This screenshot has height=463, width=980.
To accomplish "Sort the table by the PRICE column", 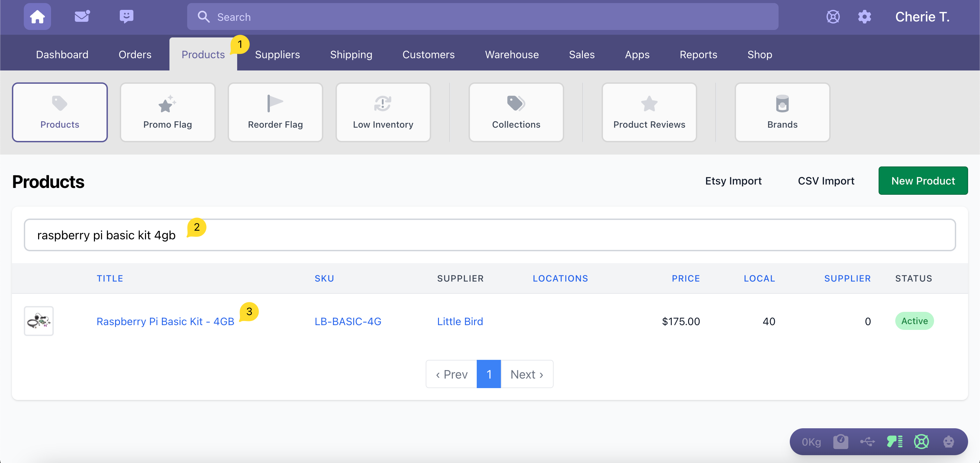I will (x=686, y=278).
